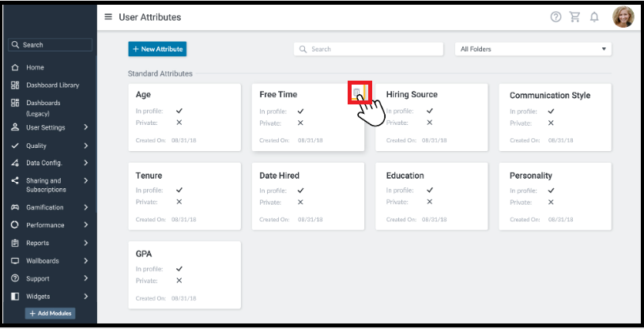Click the In profile checkmark on Personality card
This screenshot has height=329, width=644.
pos(551,191)
